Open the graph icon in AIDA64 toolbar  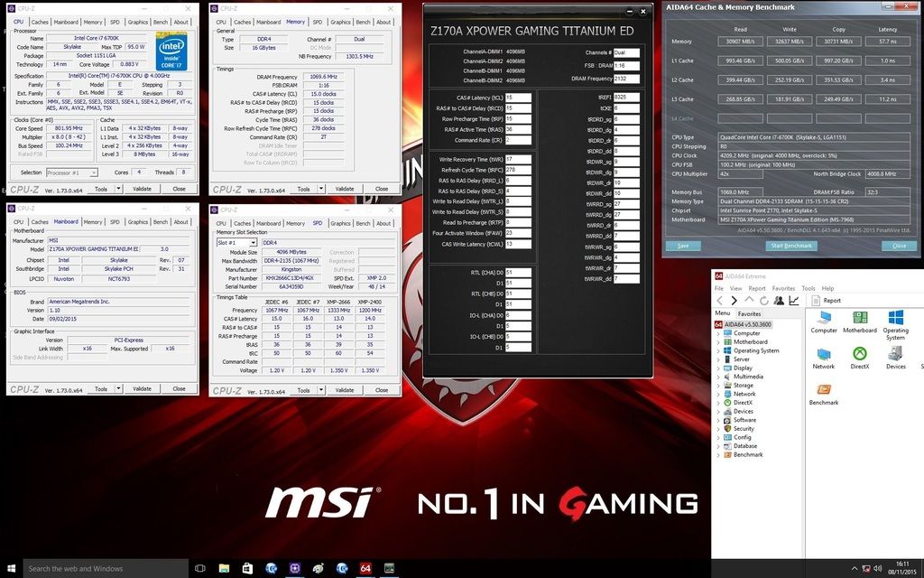pyautogui.click(x=794, y=301)
